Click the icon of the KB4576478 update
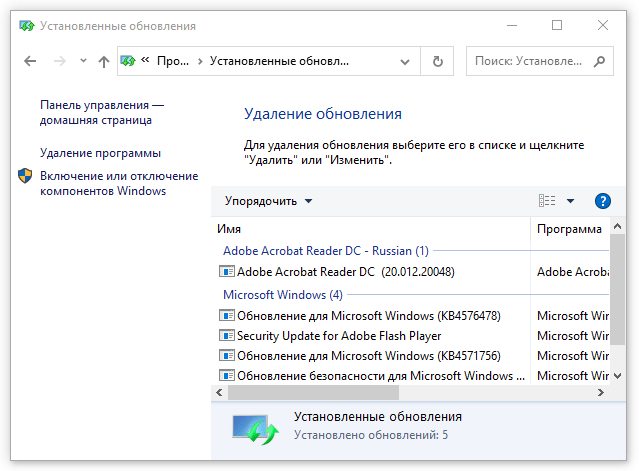This screenshot has width=639, height=471. pos(227,315)
